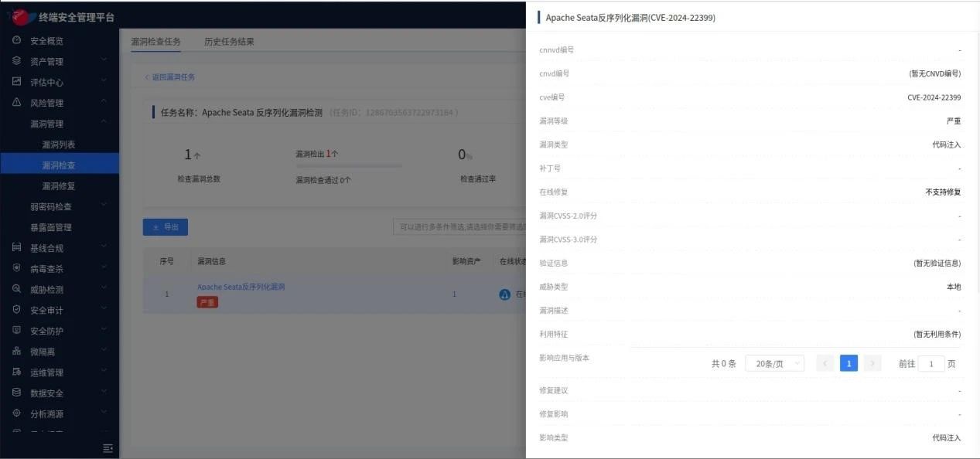Click the 返回漏洞任务 back link
The image size is (980, 459).
coord(171,77)
